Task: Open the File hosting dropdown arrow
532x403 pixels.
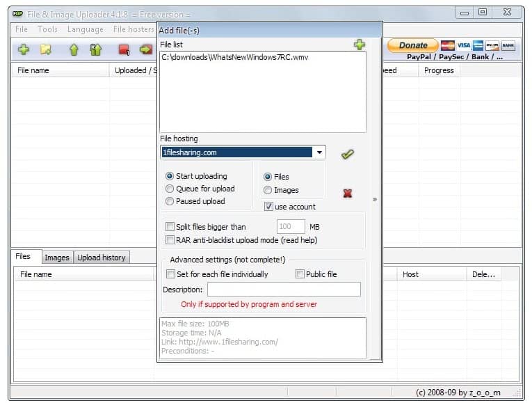Action: 319,152
